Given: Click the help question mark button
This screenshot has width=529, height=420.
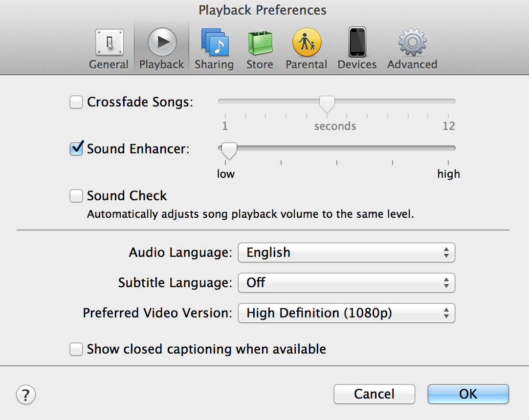Looking at the screenshot, I should (x=26, y=395).
